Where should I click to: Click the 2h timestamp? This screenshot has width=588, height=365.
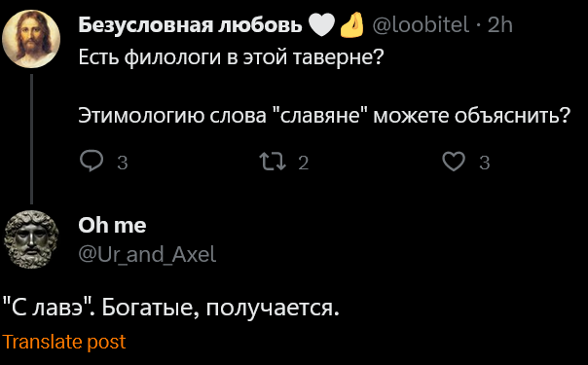(x=499, y=25)
